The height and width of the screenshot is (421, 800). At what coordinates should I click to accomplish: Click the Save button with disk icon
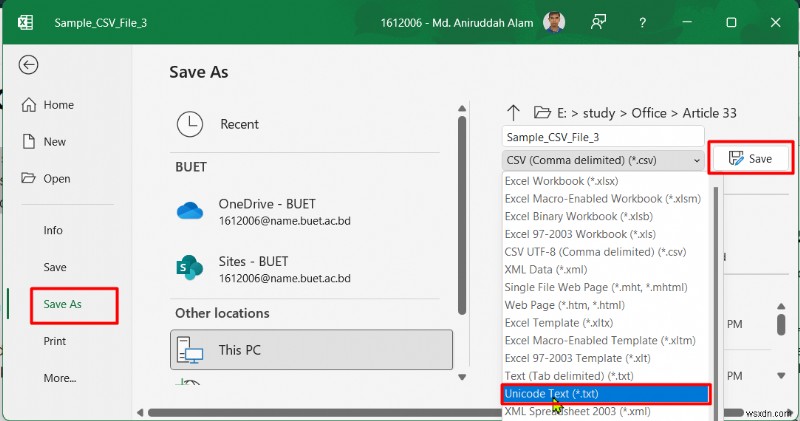(751, 159)
